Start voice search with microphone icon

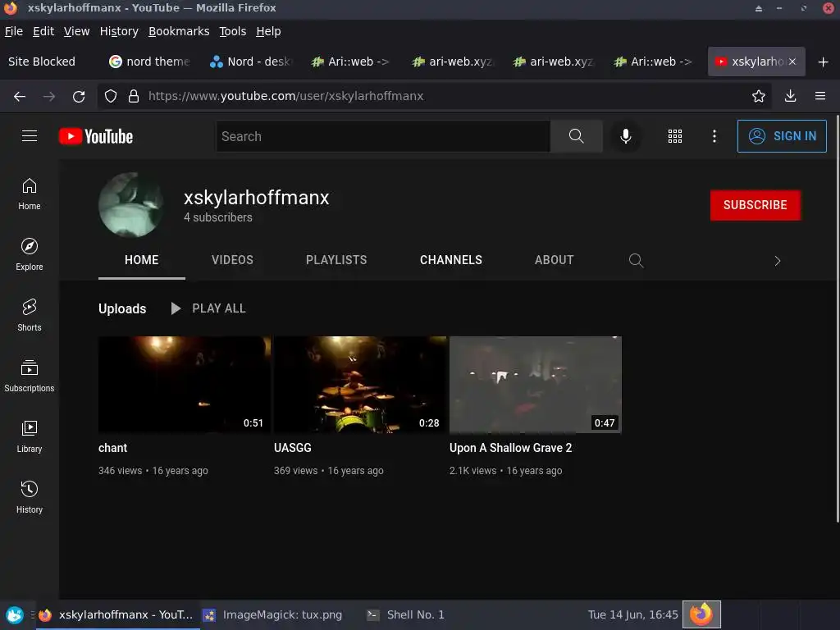[625, 136]
